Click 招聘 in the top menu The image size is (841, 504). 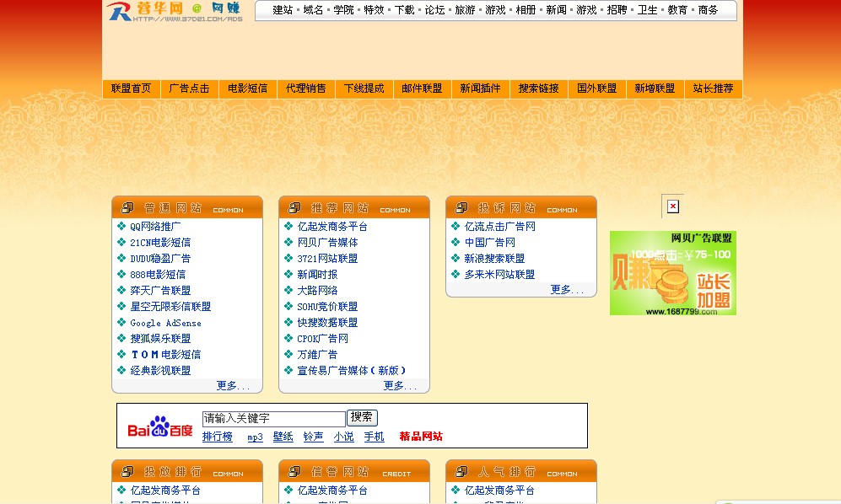617,9
